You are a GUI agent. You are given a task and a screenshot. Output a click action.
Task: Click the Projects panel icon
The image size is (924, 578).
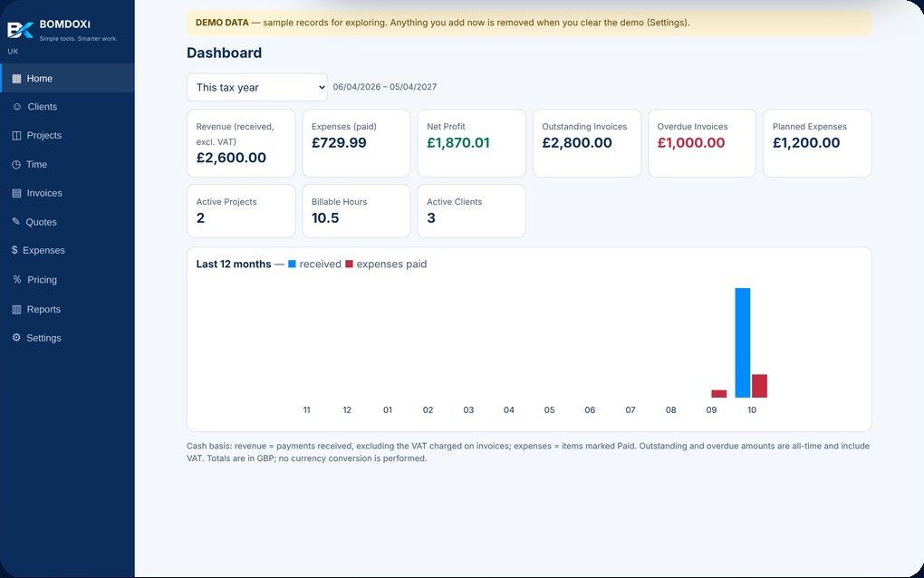pyautogui.click(x=16, y=136)
